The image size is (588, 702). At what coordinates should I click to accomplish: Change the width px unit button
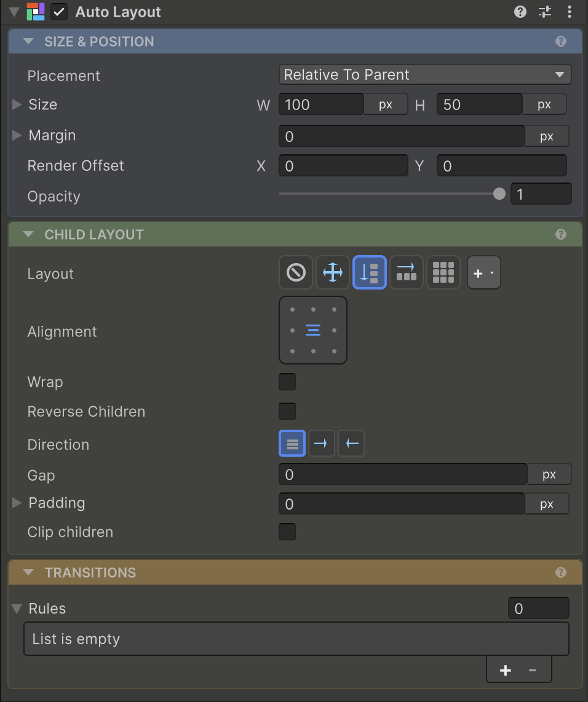coord(386,105)
